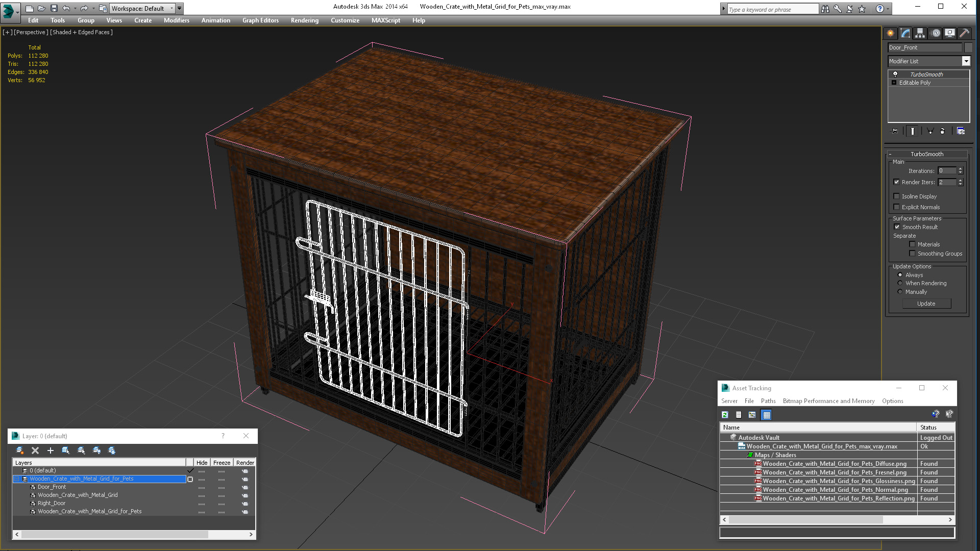980x551 pixels.
Task: Open Paths menu in Asset Tracking
Action: tap(768, 401)
